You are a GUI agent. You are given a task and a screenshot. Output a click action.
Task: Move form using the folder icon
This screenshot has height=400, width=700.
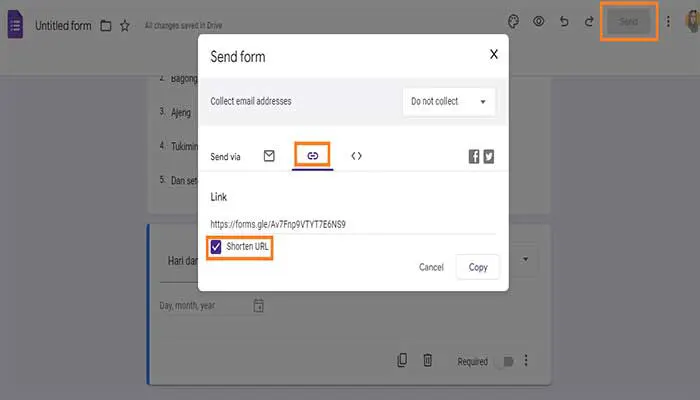[x=106, y=26]
